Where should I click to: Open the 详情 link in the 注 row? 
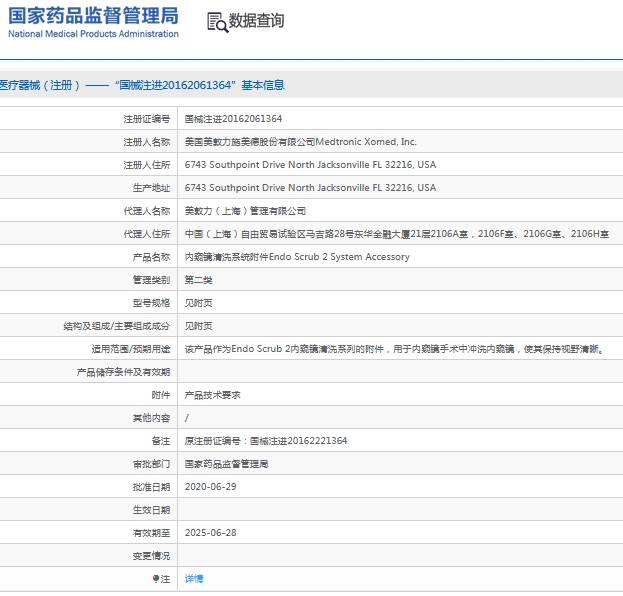(x=194, y=579)
